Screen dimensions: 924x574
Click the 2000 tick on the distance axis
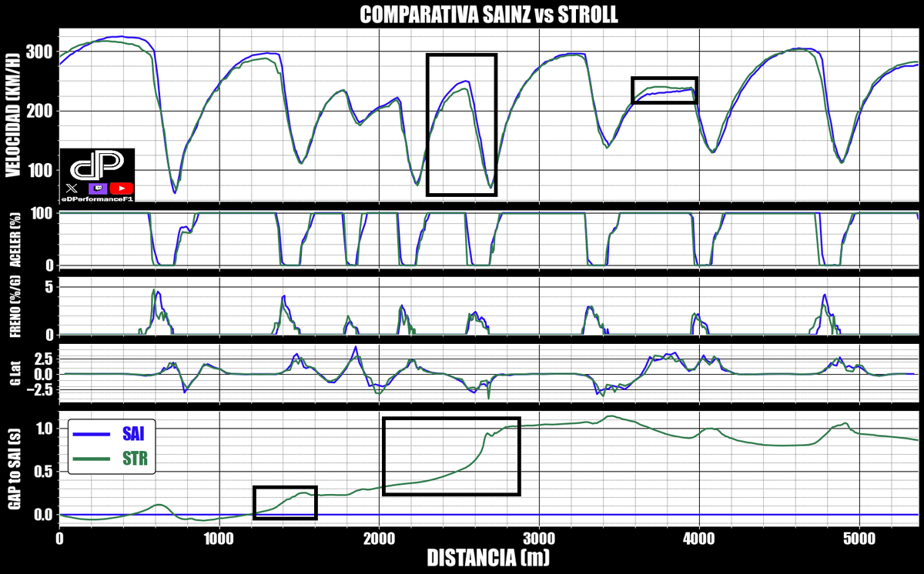click(x=380, y=538)
